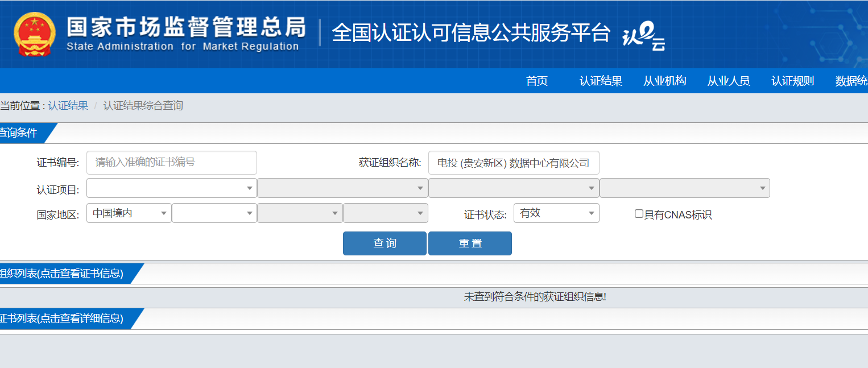Open the 从业机构 menu item
Screen dimensions: 868x368
664,81
